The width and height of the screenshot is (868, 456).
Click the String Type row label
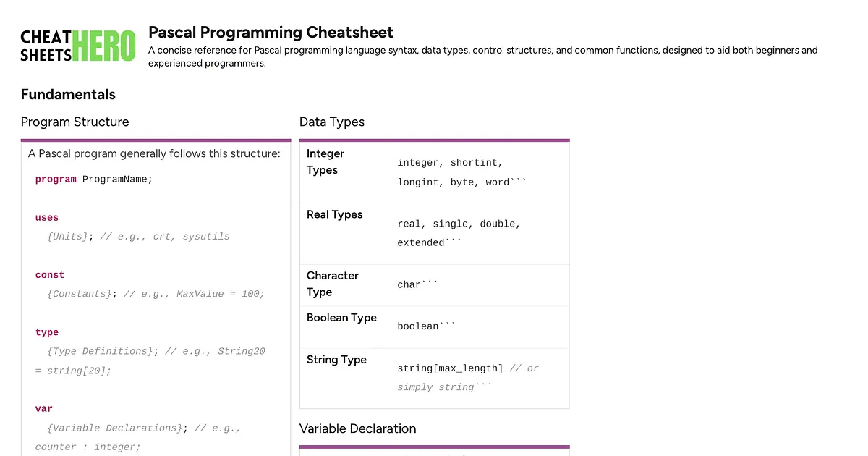pyautogui.click(x=336, y=360)
